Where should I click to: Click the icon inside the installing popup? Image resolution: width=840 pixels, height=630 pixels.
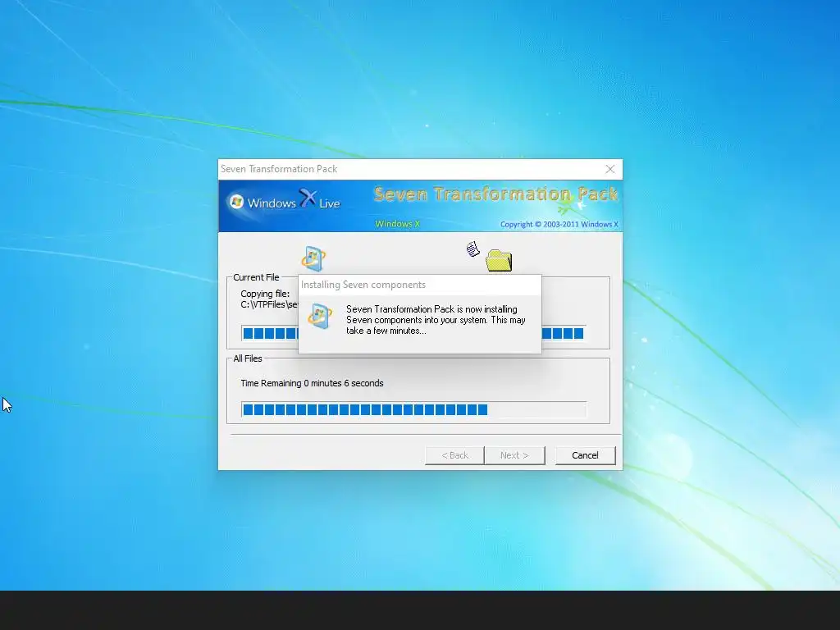pos(320,316)
